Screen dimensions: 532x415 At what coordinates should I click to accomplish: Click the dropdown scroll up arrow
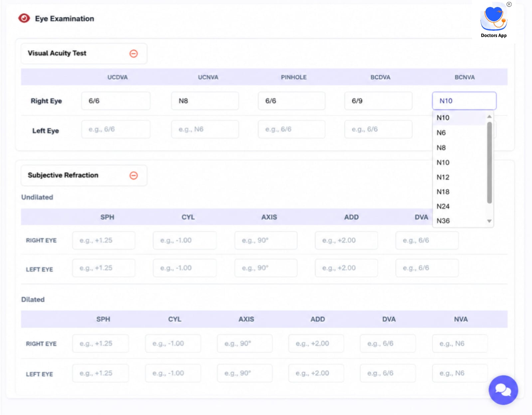489,116
